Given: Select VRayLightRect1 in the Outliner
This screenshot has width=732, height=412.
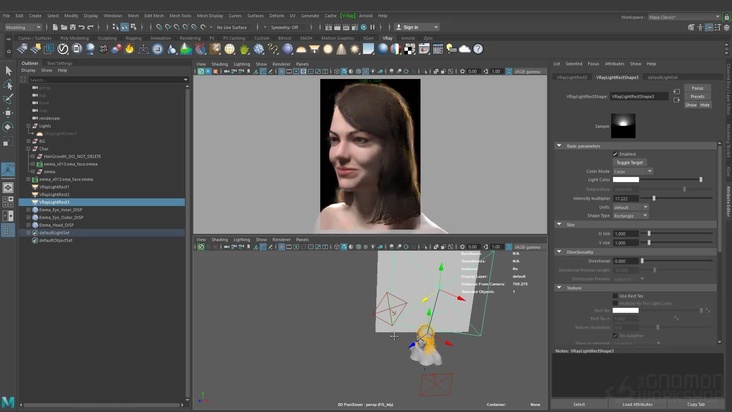Looking at the screenshot, I should click(x=54, y=187).
